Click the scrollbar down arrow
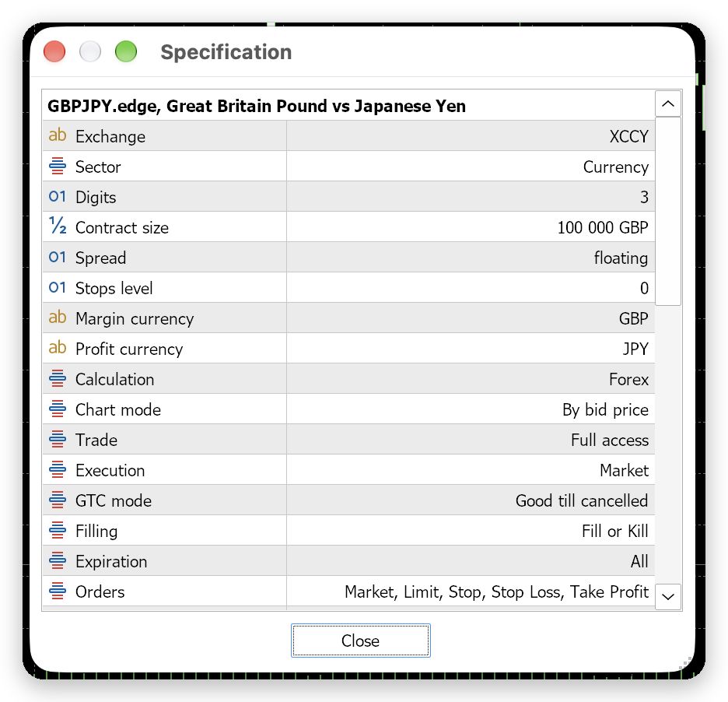728x702 pixels. click(x=668, y=596)
